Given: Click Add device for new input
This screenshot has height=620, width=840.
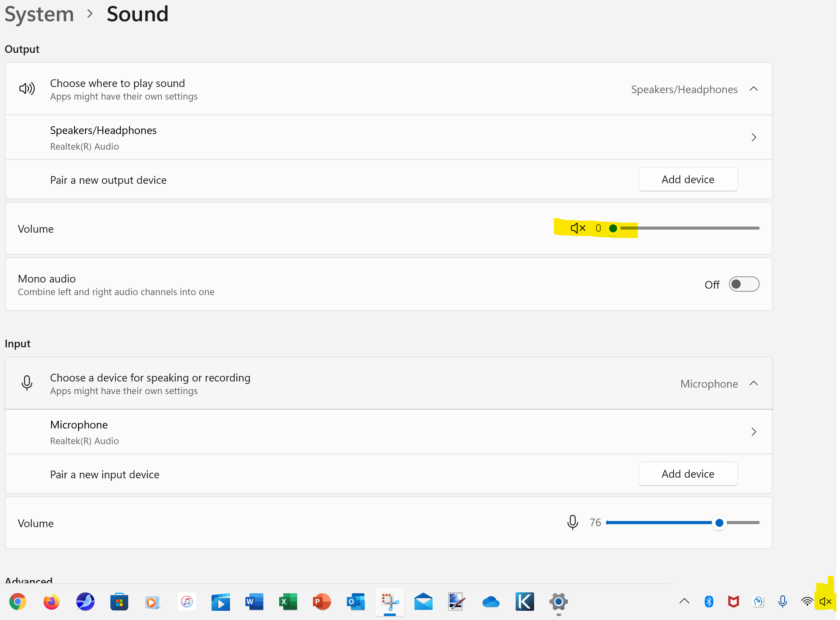Looking at the screenshot, I should (x=688, y=474).
